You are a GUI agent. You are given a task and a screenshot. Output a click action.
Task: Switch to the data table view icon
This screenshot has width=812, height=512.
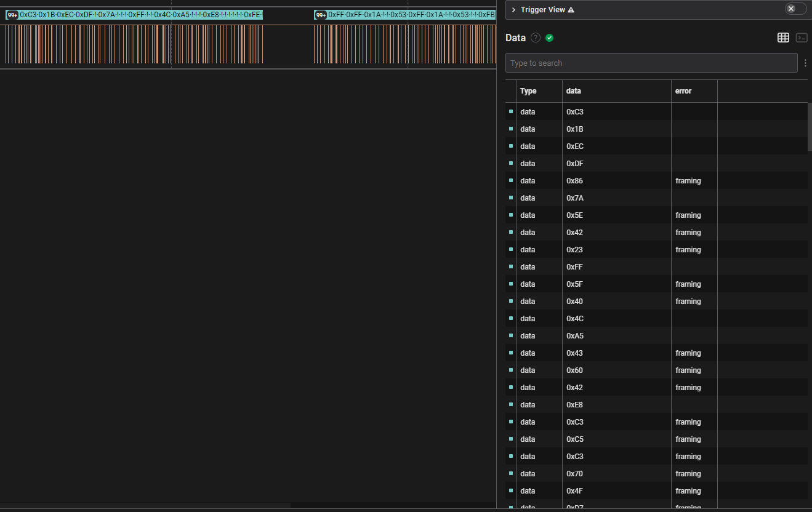pos(783,38)
